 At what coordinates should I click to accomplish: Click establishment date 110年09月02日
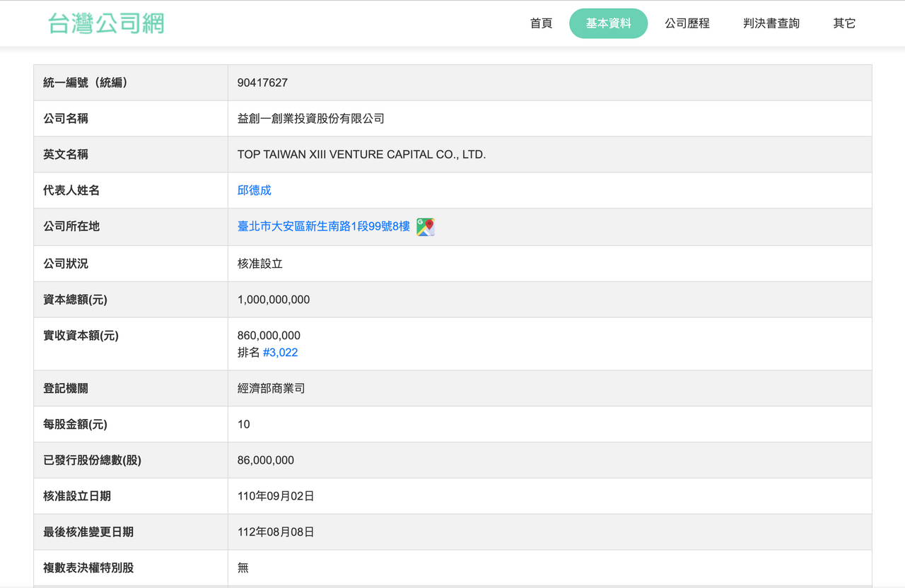pos(276,496)
